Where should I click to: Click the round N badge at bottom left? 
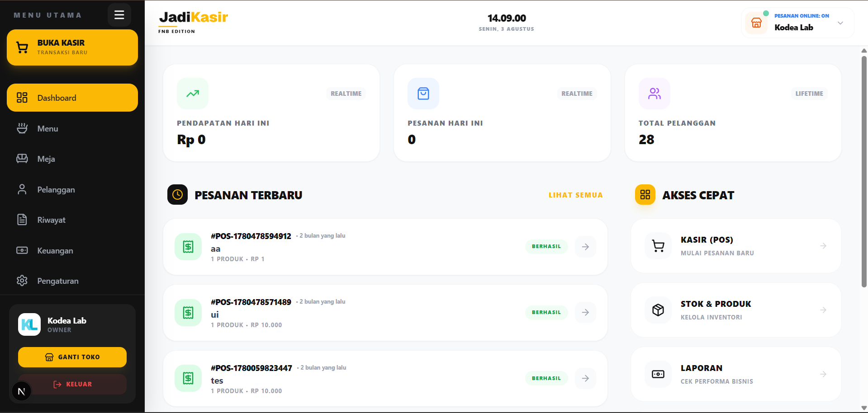[x=21, y=391]
